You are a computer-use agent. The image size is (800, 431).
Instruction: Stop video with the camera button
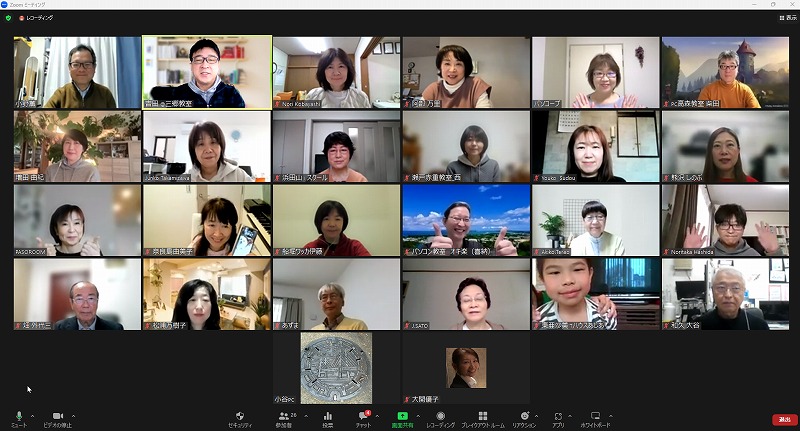point(58,418)
